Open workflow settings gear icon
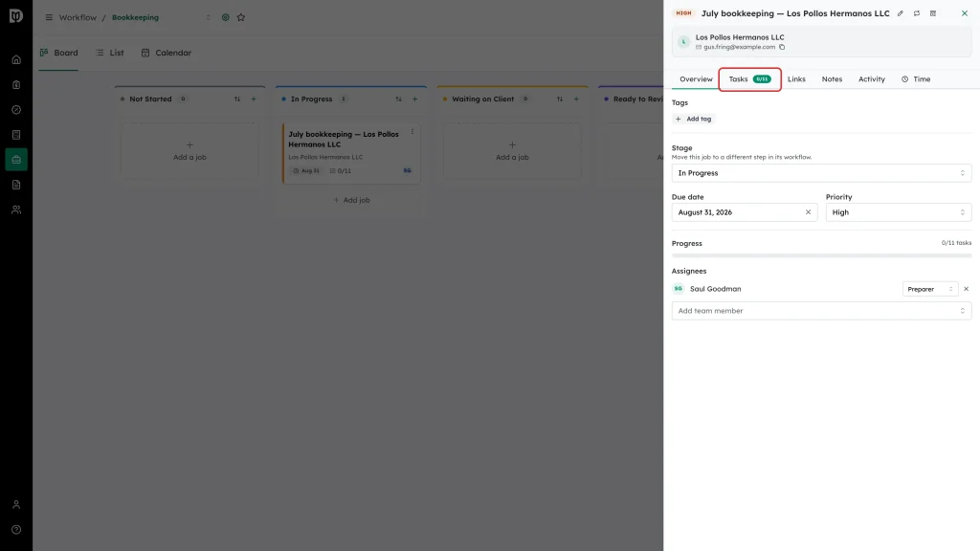 click(226, 17)
